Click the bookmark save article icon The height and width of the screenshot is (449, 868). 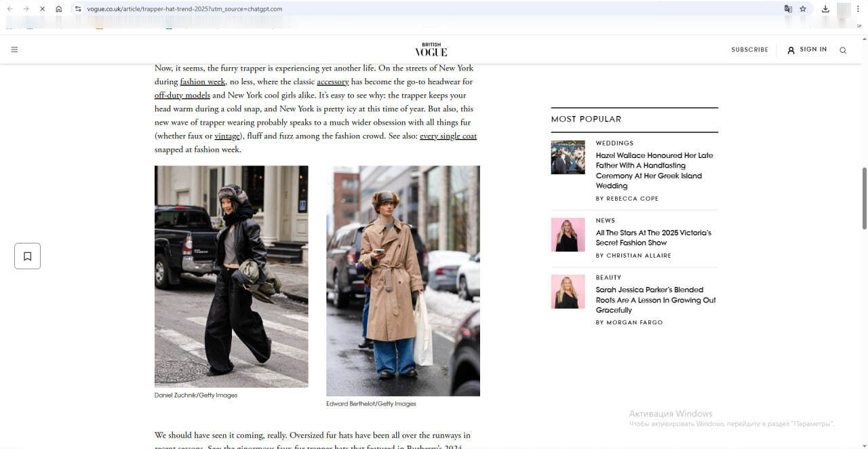click(x=28, y=256)
